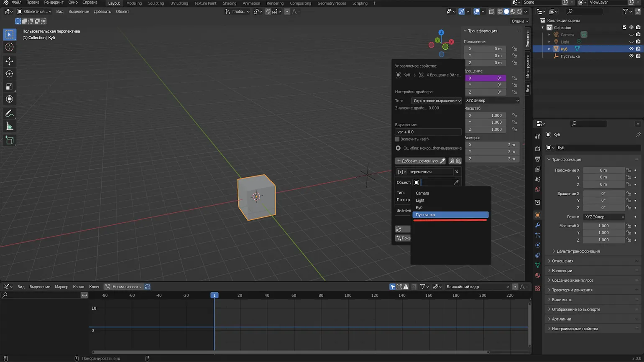Click the "Добавить переменную" button
Viewport: 644px width, 362px height.
(x=417, y=161)
